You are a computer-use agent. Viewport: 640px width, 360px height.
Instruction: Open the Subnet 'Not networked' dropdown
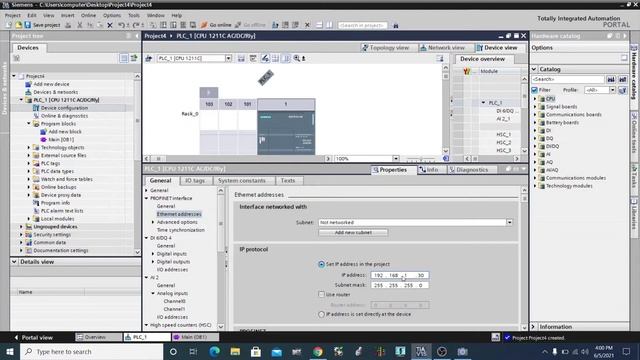click(x=509, y=222)
